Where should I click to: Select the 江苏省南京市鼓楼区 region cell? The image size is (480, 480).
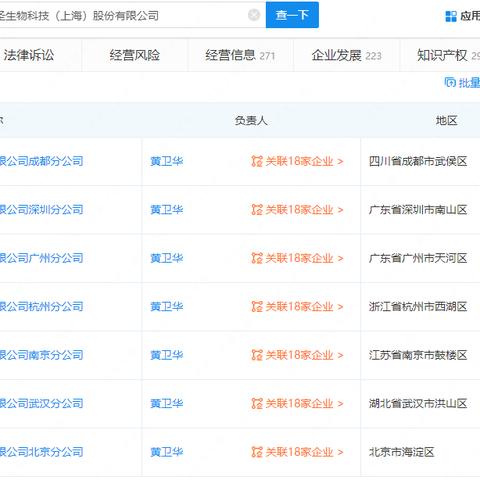click(x=418, y=355)
